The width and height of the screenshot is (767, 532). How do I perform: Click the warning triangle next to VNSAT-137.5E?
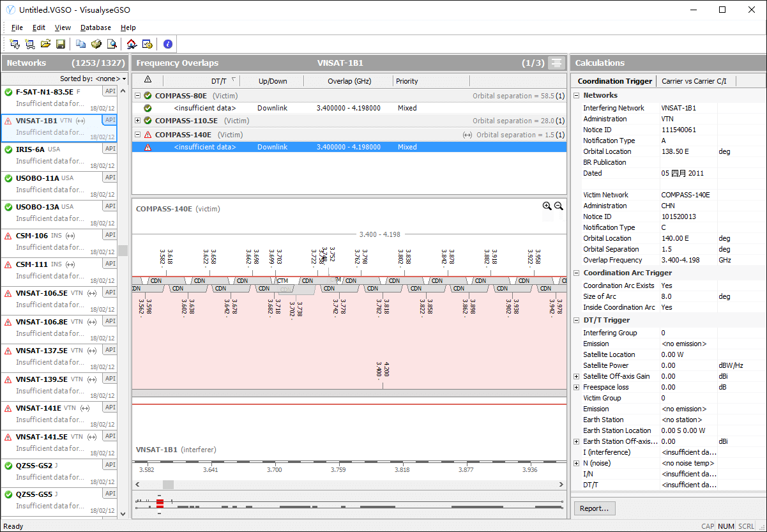[8, 351]
